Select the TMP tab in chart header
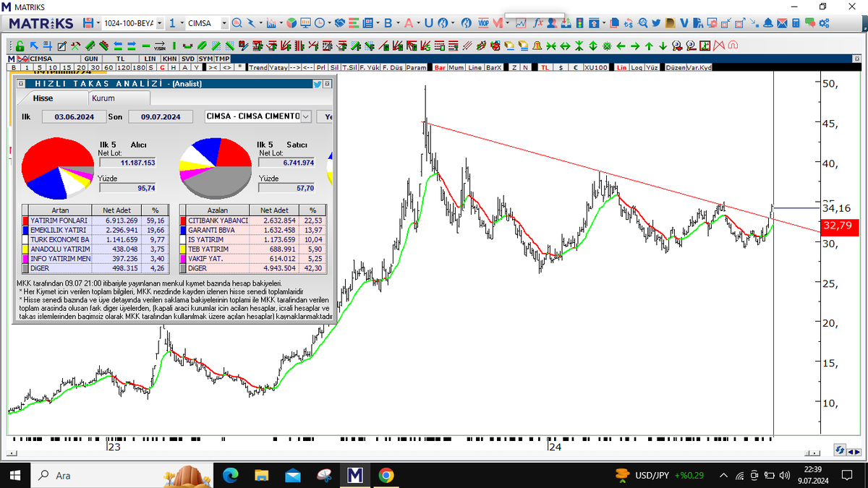 [x=222, y=59]
